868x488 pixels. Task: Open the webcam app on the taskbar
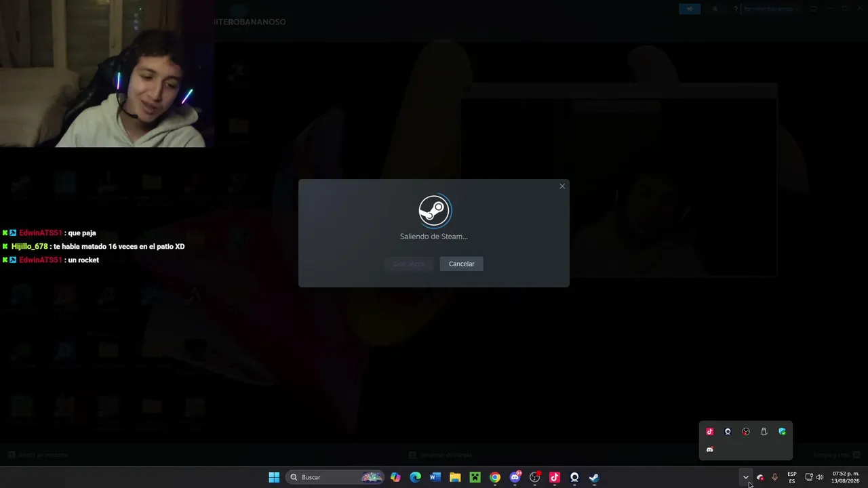pos(574,477)
